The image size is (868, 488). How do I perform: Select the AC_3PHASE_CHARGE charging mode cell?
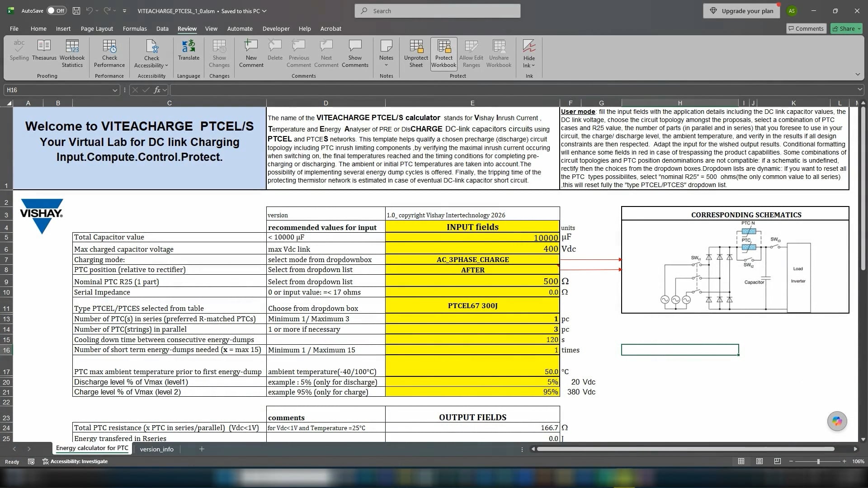pyautogui.click(x=472, y=259)
